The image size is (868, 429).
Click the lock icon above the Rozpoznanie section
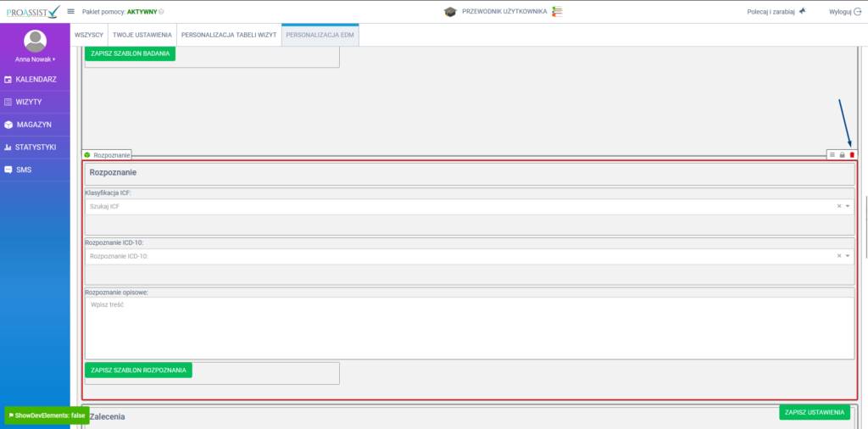[842, 155]
